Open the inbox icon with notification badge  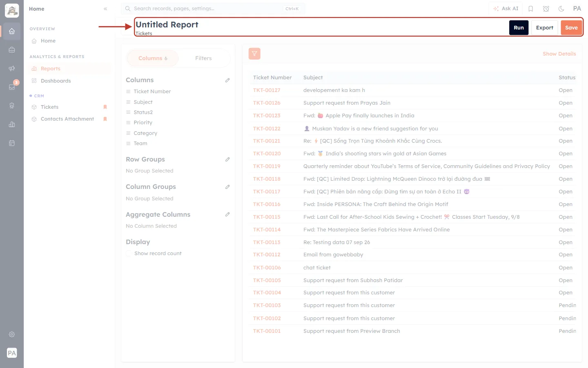12,87
